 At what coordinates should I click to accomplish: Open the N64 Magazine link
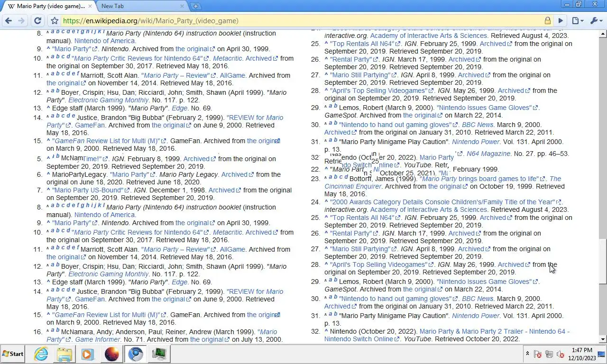(x=488, y=154)
